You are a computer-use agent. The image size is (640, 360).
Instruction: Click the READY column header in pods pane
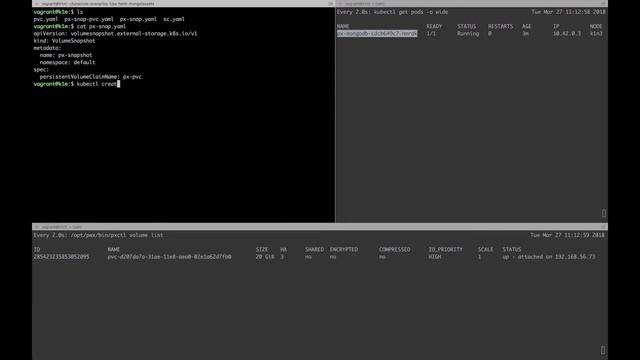pyautogui.click(x=434, y=26)
